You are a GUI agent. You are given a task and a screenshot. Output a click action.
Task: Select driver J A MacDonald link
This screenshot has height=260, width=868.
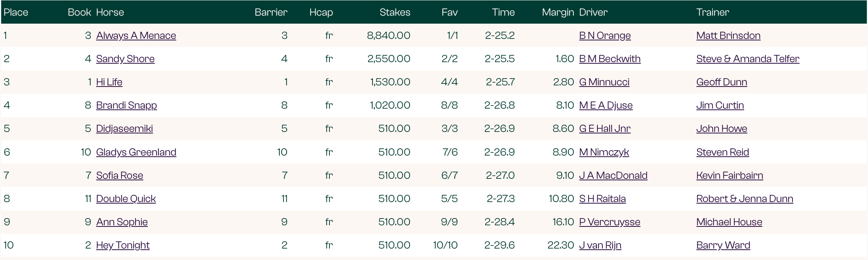point(613,175)
